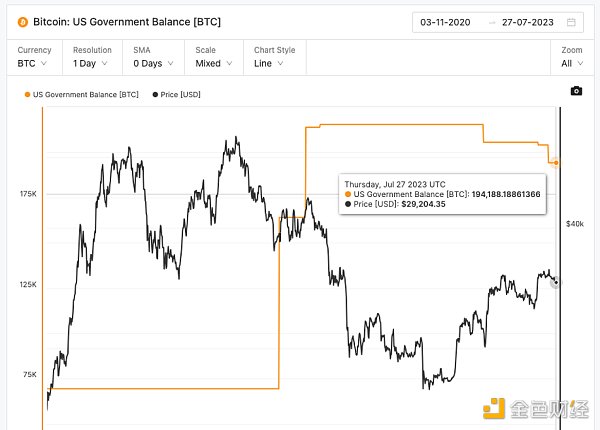Viewport: 600px width, 430px height.
Task: Open the SMA 0 Days dropdown
Action: [157, 63]
